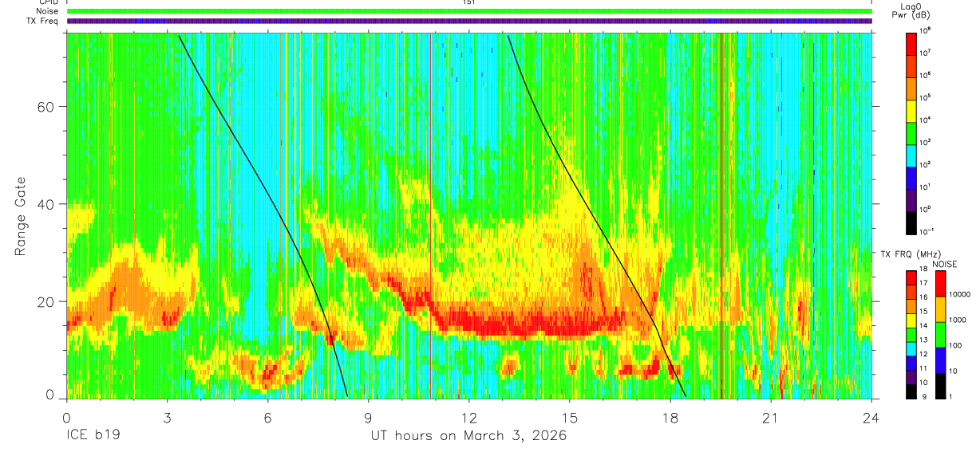Viewport: 980px width, 452px height.
Task: Click the orange 1000–10000 NOISE colorbar segment
Action: (x=942, y=309)
